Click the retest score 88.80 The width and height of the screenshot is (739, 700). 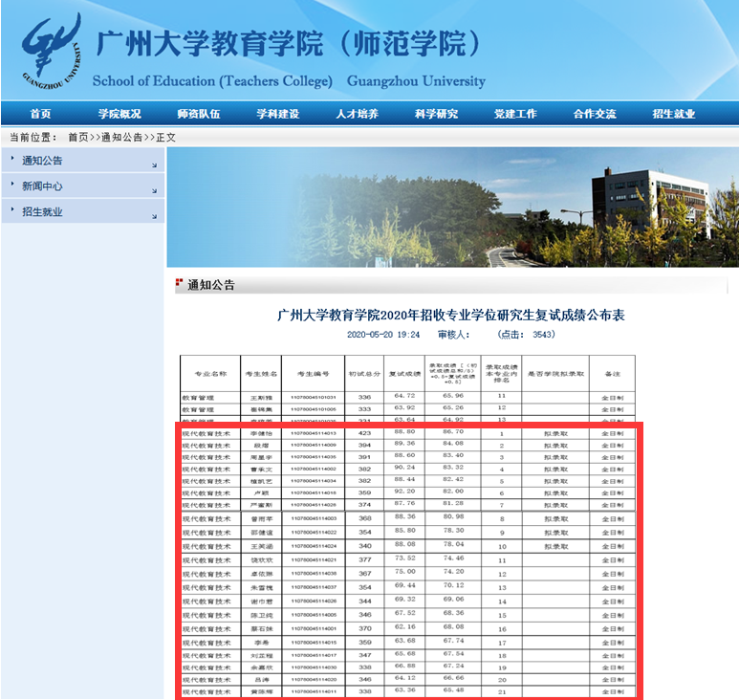[404, 431]
